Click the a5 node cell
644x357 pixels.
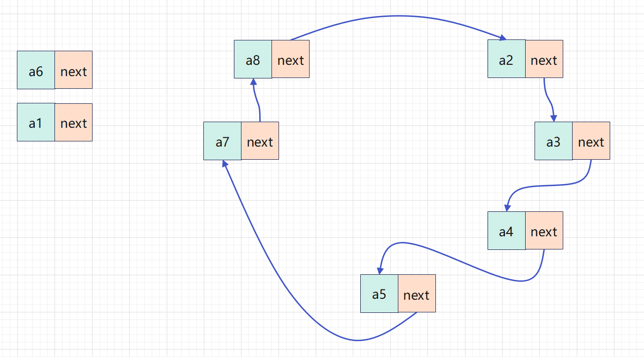pos(380,294)
